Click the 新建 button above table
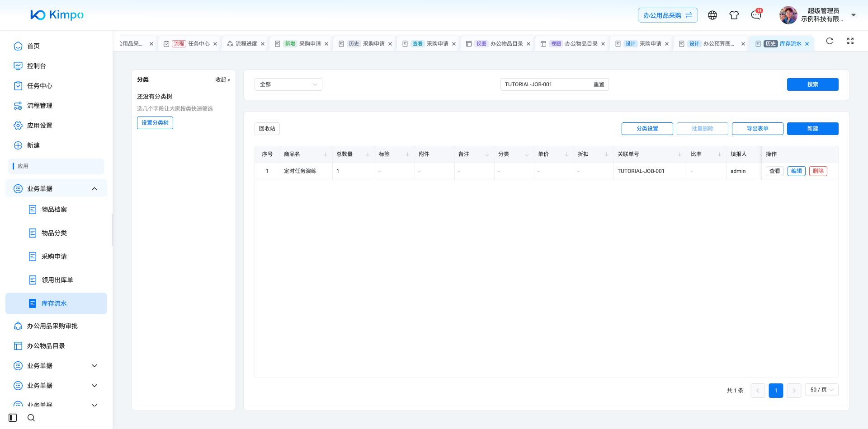The image size is (868, 429). pyautogui.click(x=812, y=129)
